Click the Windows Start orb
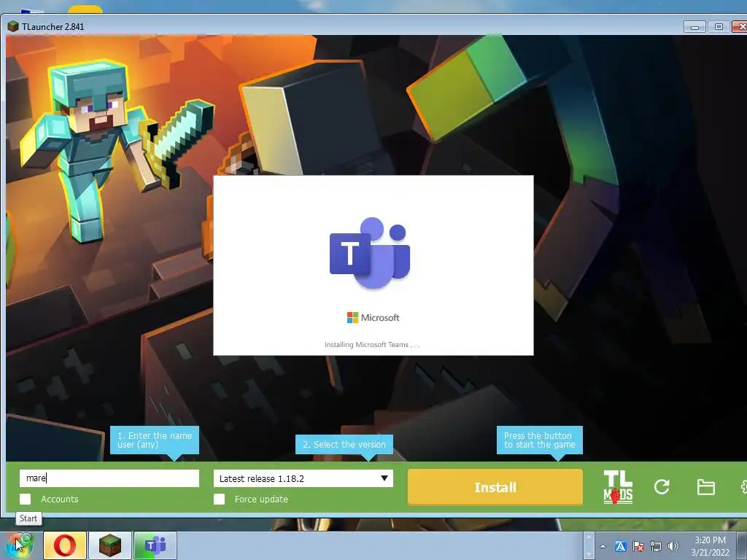The width and height of the screenshot is (747, 560). (18, 545)
